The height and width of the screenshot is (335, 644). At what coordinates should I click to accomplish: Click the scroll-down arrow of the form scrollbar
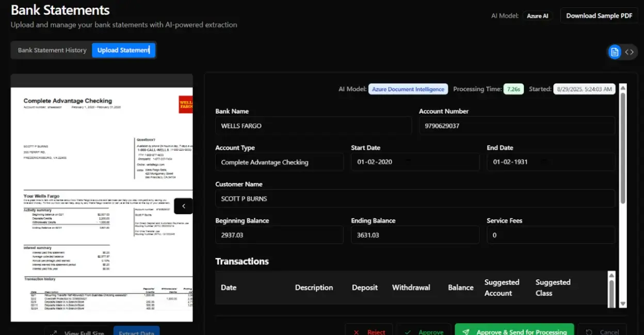[622, 304]
